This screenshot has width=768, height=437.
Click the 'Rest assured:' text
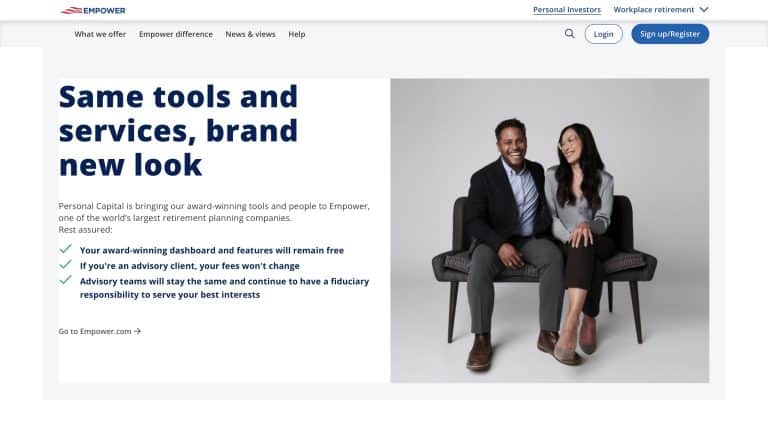pyautogui.click(x=85, y=230)
